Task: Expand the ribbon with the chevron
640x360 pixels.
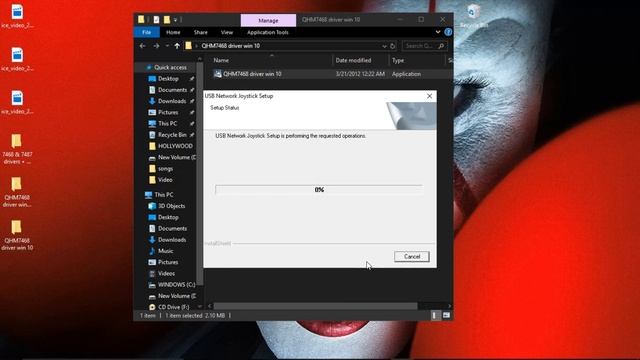Action: [x=438, y=32]
